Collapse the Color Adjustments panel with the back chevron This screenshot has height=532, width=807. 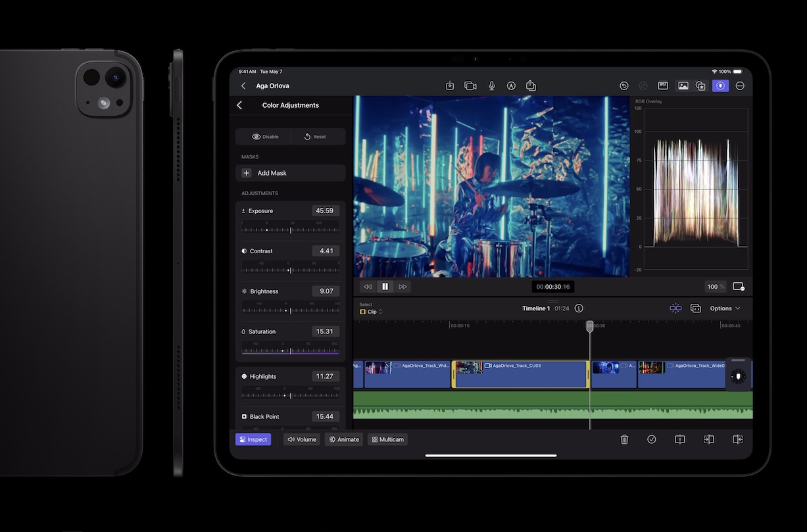pyautogui.click(x=239, y=105)
